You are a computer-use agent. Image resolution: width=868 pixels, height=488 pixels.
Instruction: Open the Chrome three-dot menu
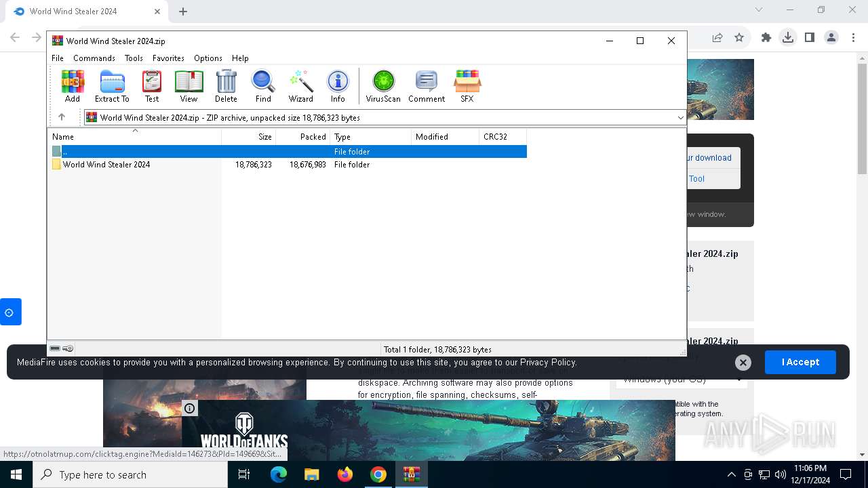click(853, 38)
